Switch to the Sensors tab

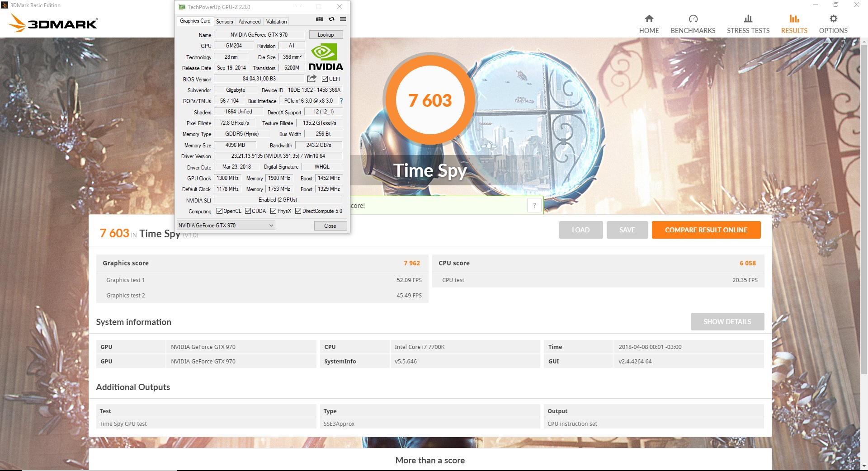coord(224,22)
